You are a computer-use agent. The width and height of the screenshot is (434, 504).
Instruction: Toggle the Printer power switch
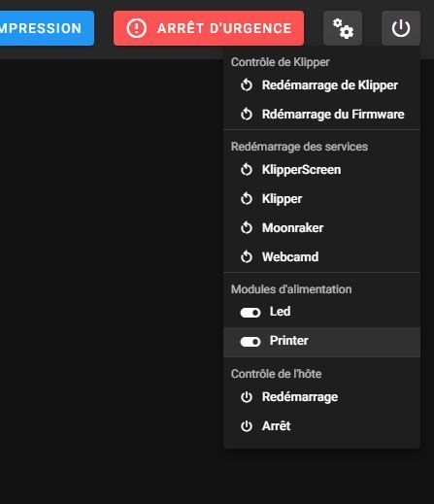[250, 342]
